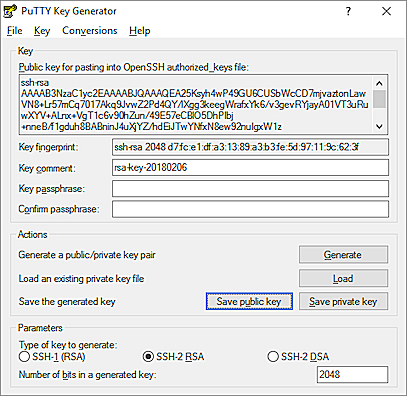Open the Conversions menu
Image resolution: width=407 pixels, height=396 pixels.
click(90, 31)
